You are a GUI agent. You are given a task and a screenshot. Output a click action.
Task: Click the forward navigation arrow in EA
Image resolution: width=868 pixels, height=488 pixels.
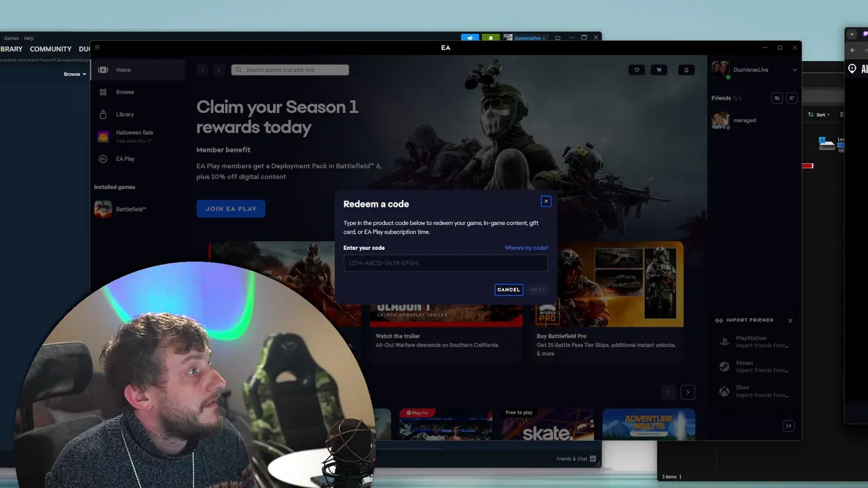click(x=218, y=70)
